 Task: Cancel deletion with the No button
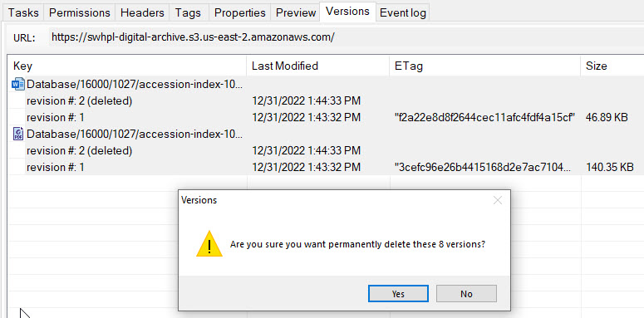pyautogui.click(x=466, y=294)
